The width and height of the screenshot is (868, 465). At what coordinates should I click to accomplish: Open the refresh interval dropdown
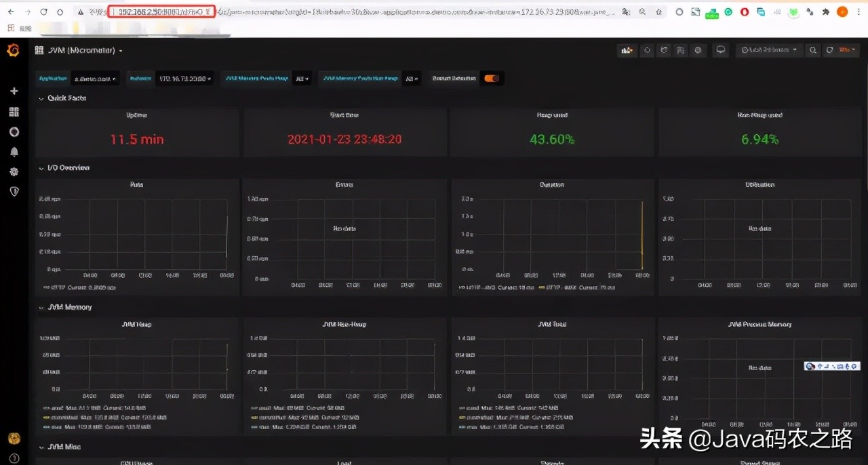coord(849,50)
